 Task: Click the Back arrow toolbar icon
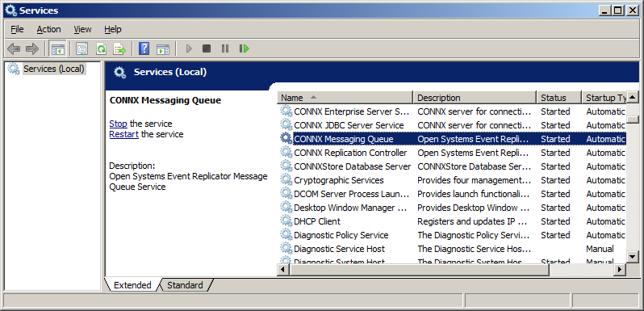coord(14,49)
